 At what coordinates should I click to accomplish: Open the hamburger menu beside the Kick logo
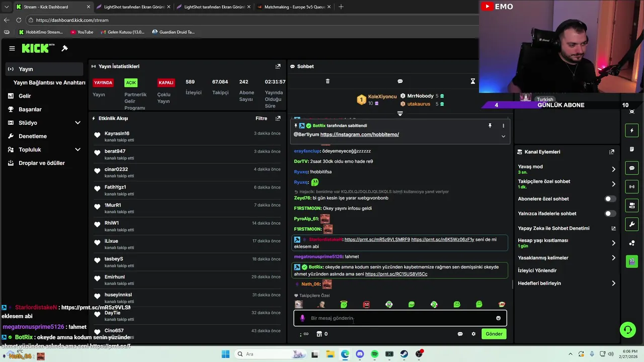(12, 48)
